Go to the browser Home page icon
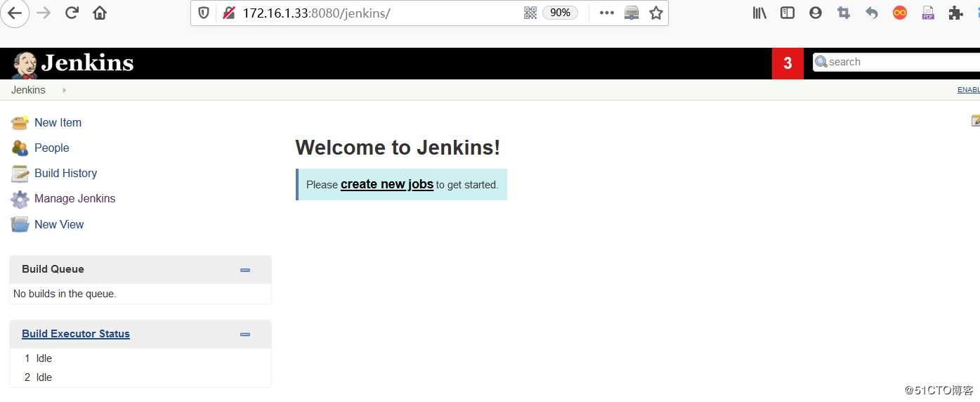This screenshot has width=980, height=402. [100, 13]
